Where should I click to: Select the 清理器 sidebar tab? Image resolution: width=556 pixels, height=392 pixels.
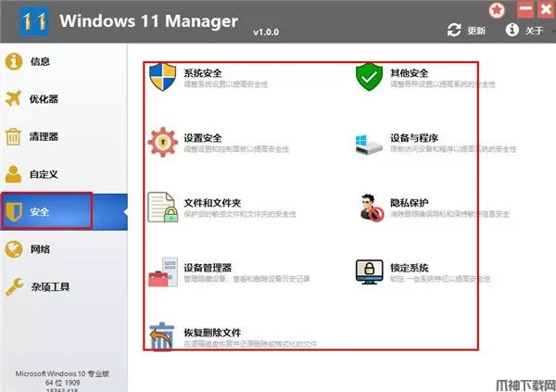tap(64, 136)
